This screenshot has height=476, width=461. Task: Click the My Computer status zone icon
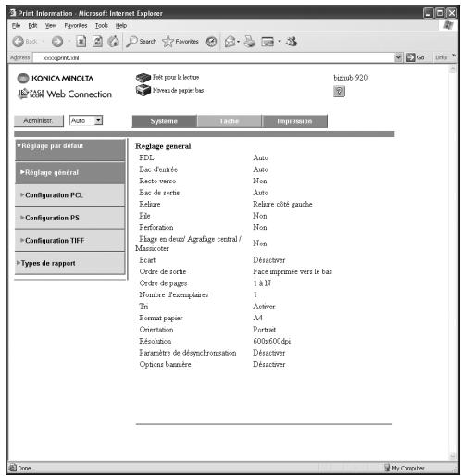click(387, 468)
